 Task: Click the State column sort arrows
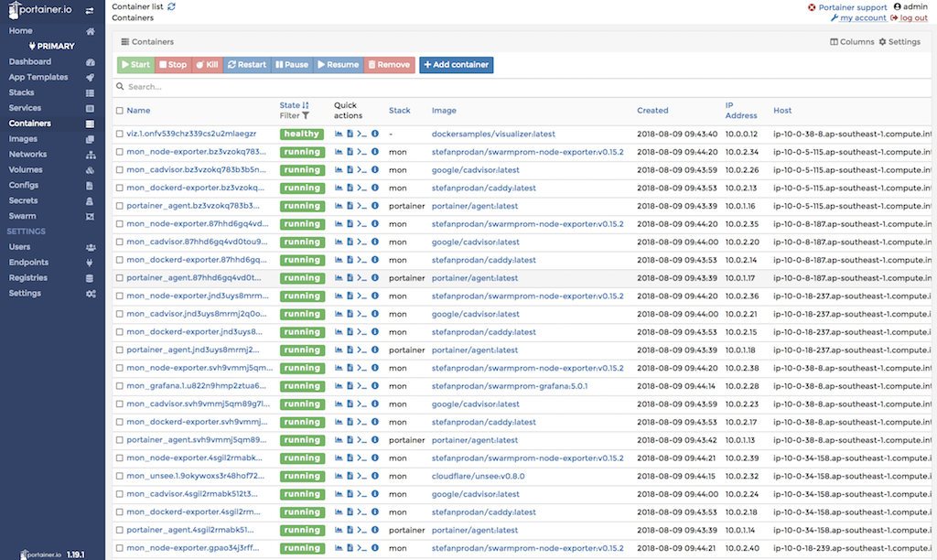coord(306,105)
